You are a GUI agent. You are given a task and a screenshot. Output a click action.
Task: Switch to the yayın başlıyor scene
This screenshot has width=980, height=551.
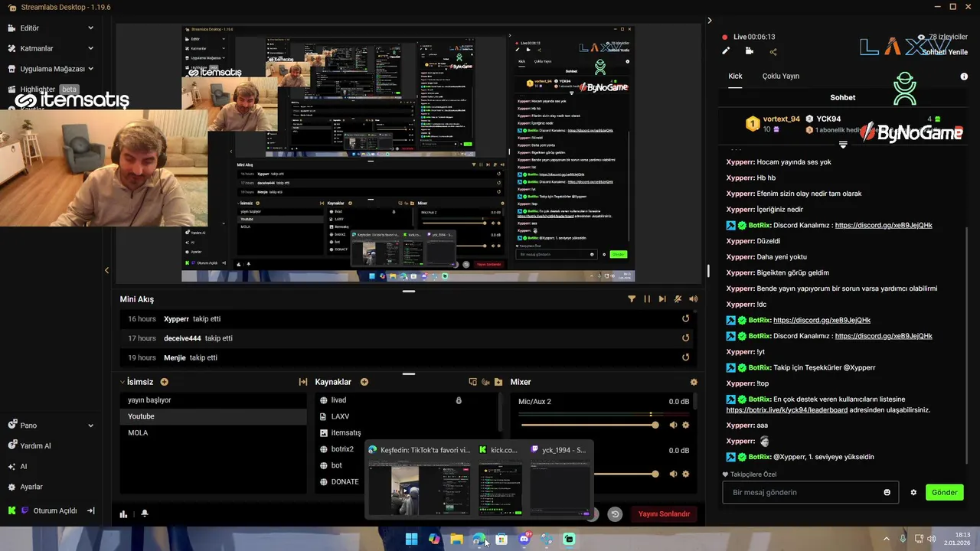point(213,400)
